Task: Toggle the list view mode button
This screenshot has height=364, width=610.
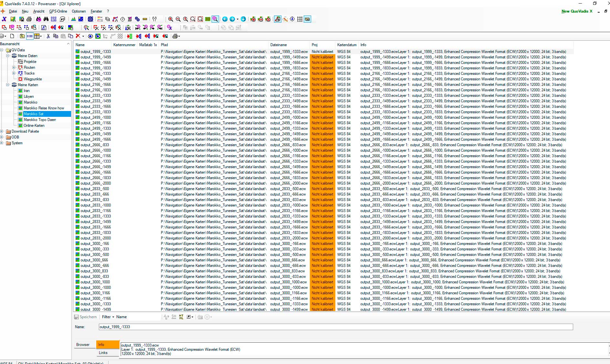Action: click(30, 36)
